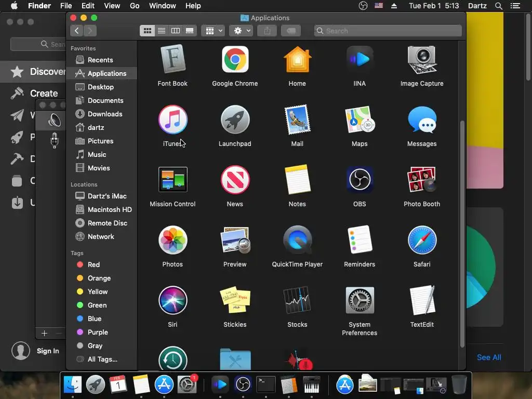
Task: Open Terminal from the Dock
Action: (265, 385)
